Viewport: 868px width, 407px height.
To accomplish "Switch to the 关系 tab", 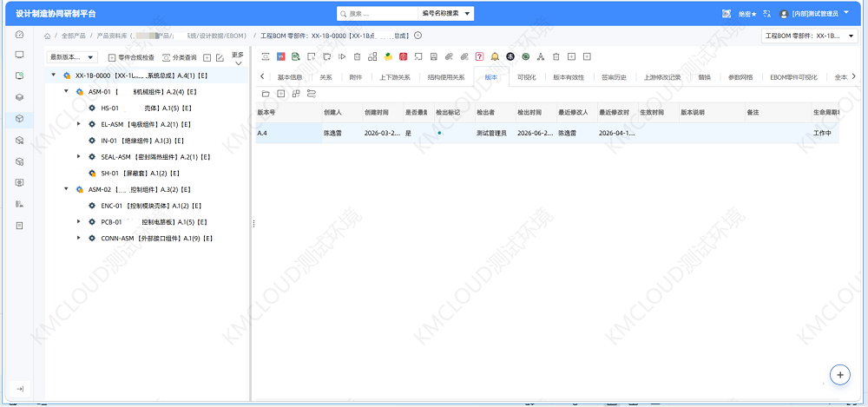I will coord(325,77).
